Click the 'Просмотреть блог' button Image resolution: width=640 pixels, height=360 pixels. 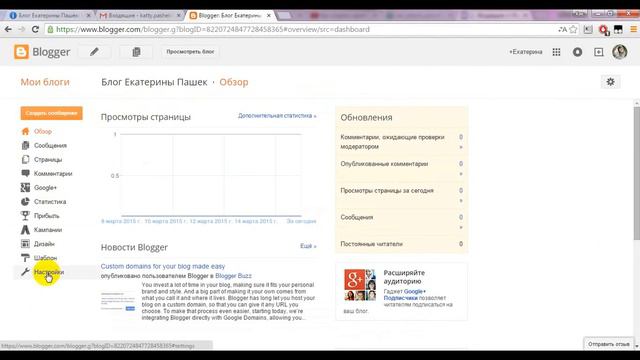pos(190,52)
